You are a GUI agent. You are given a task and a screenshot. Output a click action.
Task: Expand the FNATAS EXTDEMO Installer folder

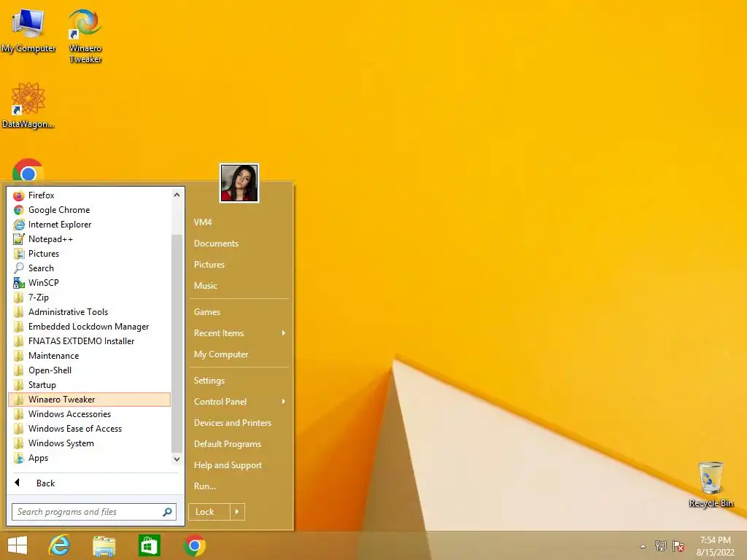(x=90, y=341)
